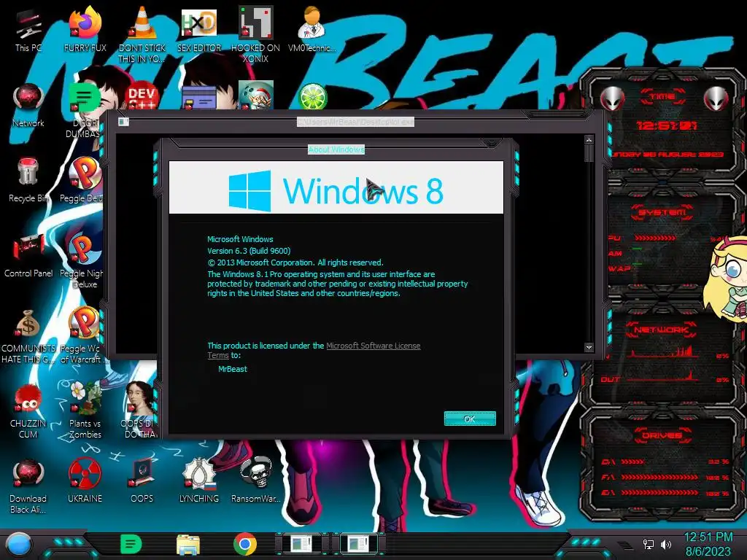Viewport: 747px width, 560px height.
Task: Open the network tray icon
Action: 649,544
